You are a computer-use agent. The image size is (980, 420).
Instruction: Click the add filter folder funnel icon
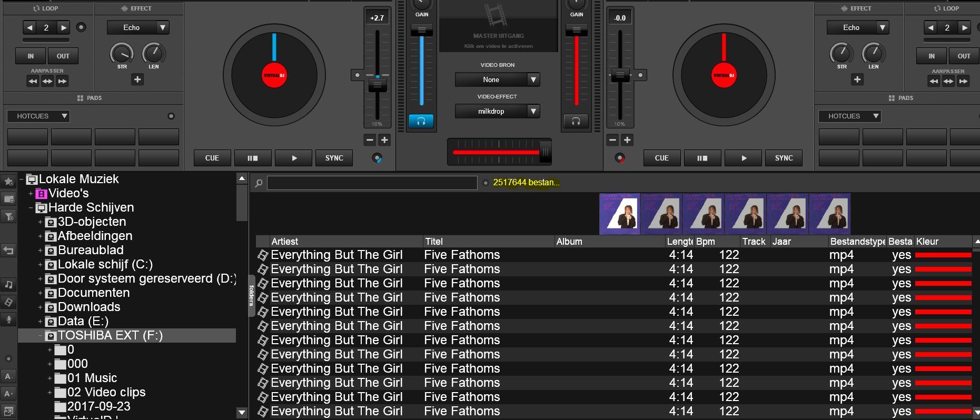[x=8, y=216]
